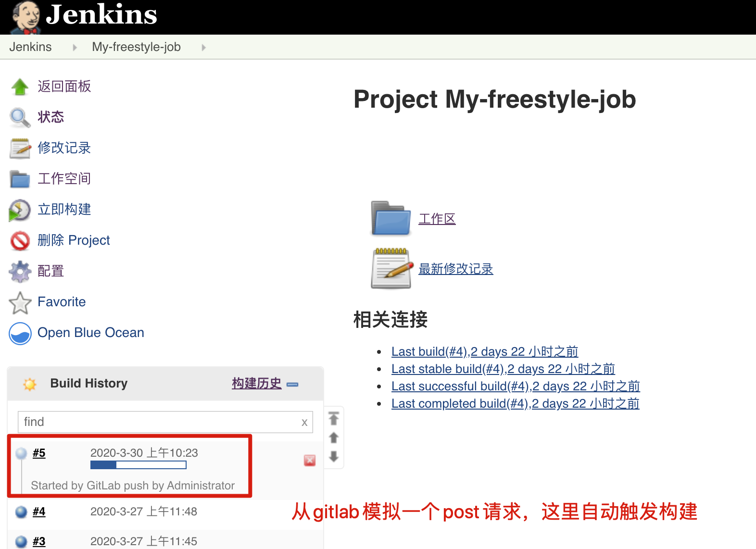Open the 构建历史 trend link
Viewport: 756px width, 549px height.
tap(257, 384)
